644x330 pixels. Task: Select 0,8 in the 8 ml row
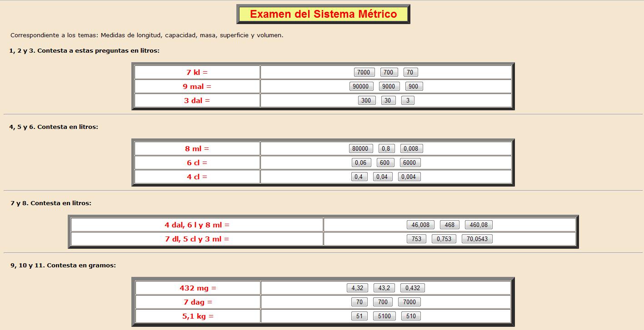(x=386, y=148)
